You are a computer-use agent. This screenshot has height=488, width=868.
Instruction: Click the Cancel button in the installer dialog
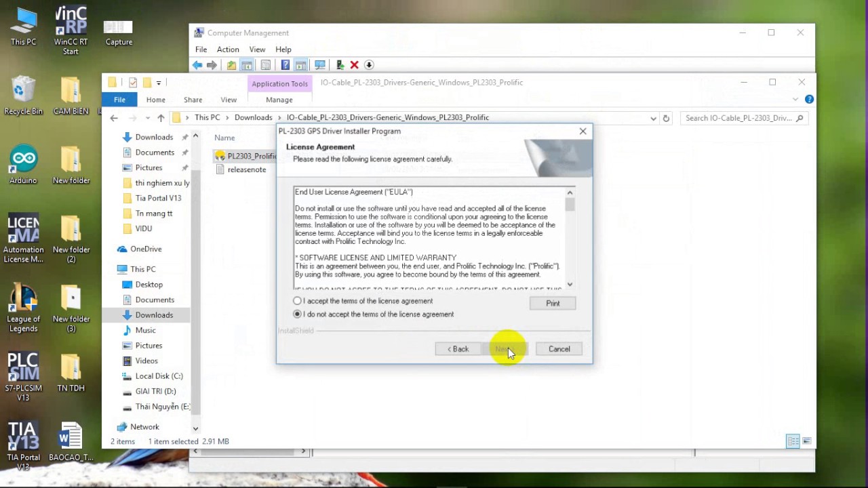[x=559, y=349]
